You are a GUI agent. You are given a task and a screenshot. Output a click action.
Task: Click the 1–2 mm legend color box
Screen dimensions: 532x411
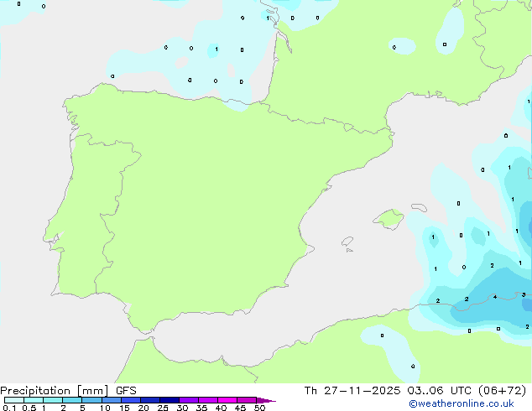point(53,400)
